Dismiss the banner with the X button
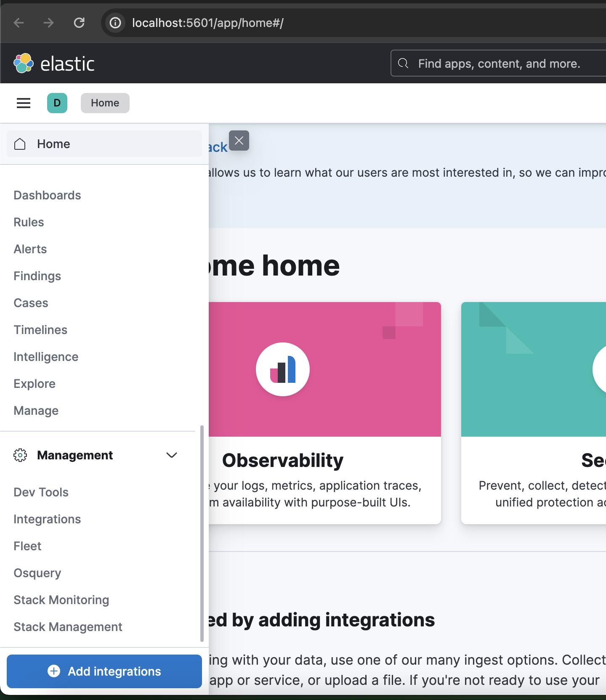Image resolution: width=606 pixels, height=700 pixels. [x=239, y=141]
